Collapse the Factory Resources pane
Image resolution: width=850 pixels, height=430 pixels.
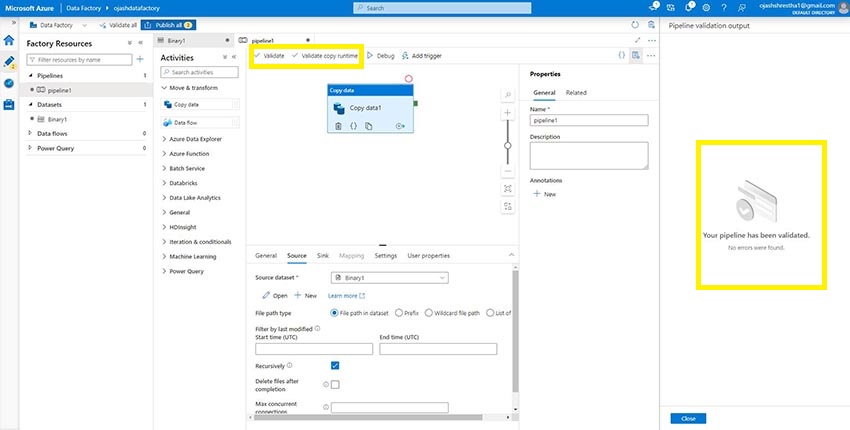[x=140, y=43]
